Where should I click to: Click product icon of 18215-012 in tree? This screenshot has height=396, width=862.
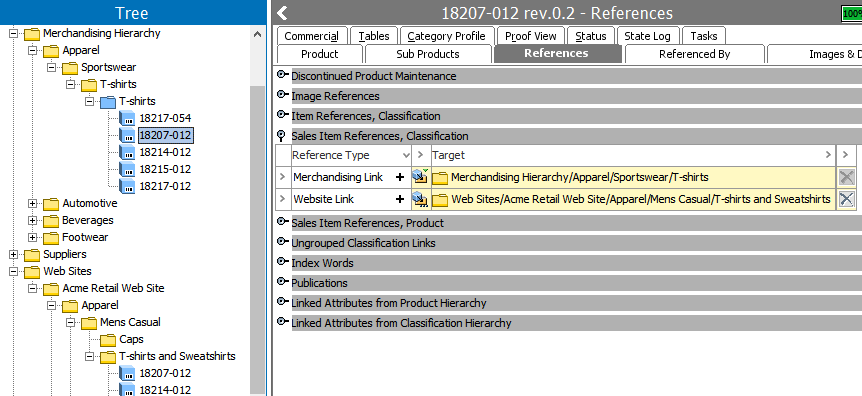pyautogui.click(x=127, y=169)
